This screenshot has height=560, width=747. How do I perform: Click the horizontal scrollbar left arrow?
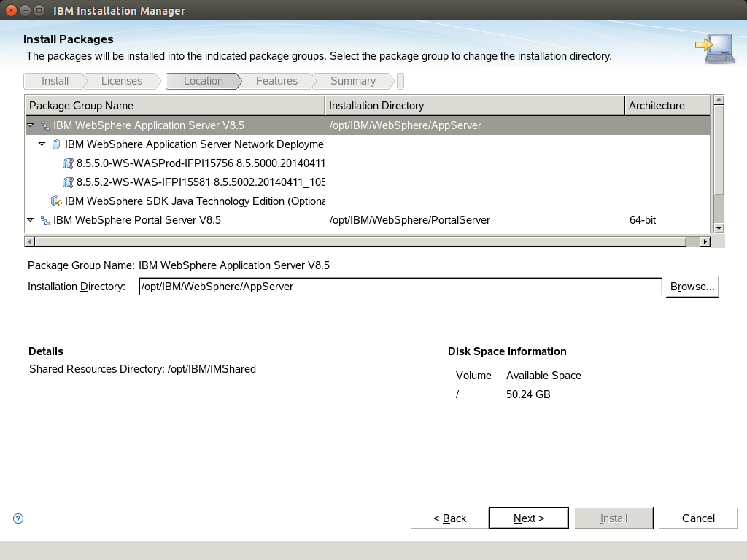pos(29,242)
